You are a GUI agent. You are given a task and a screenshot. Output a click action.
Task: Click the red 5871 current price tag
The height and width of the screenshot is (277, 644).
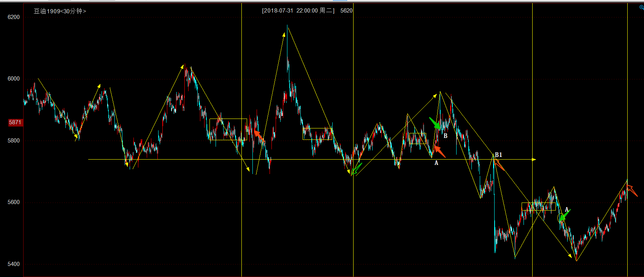pos(15,122)
